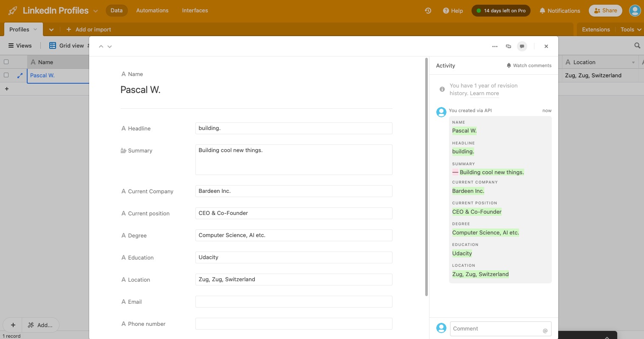The image size is (644, 339).
Task: Click the Activity panel heading
Action: pyautogui.click(x=445, y=65)
